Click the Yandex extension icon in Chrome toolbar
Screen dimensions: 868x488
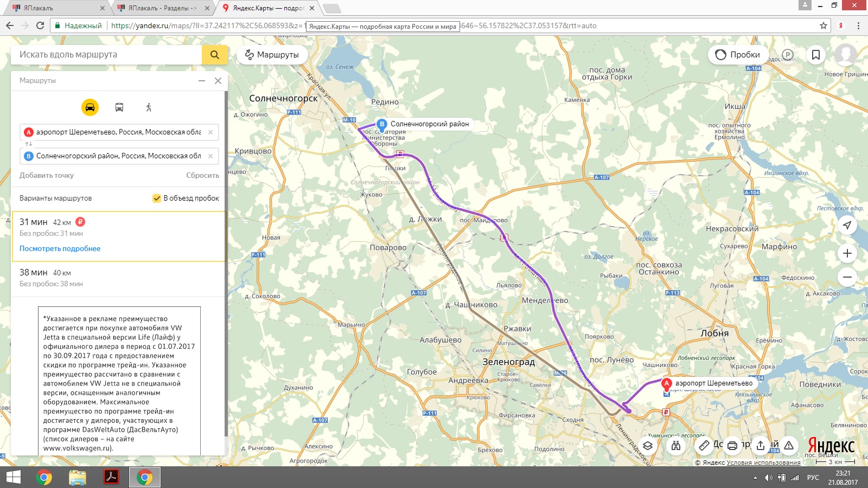click(841, 25)
